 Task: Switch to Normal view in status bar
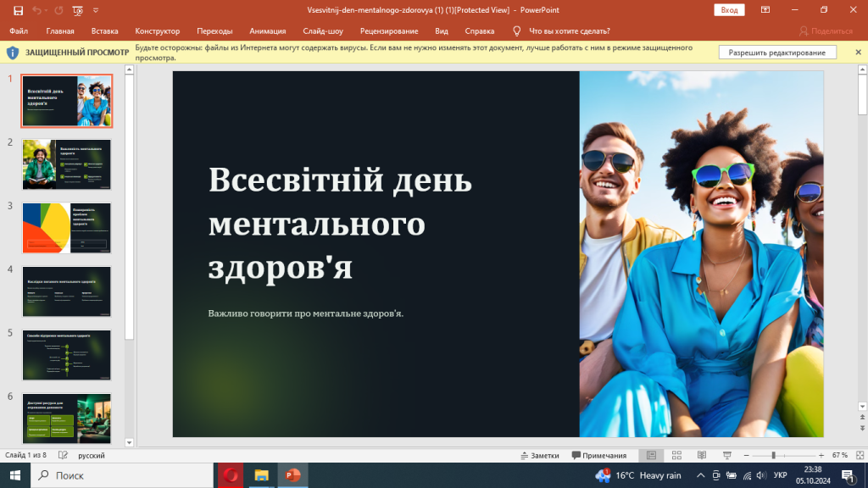pos(651,454)
